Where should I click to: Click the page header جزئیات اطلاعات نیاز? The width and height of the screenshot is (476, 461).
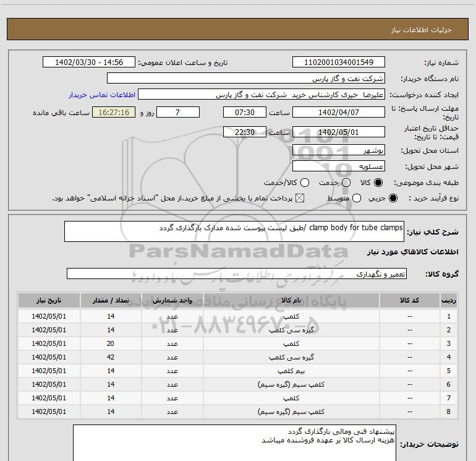pyautogui.click(x=422, y=30)
